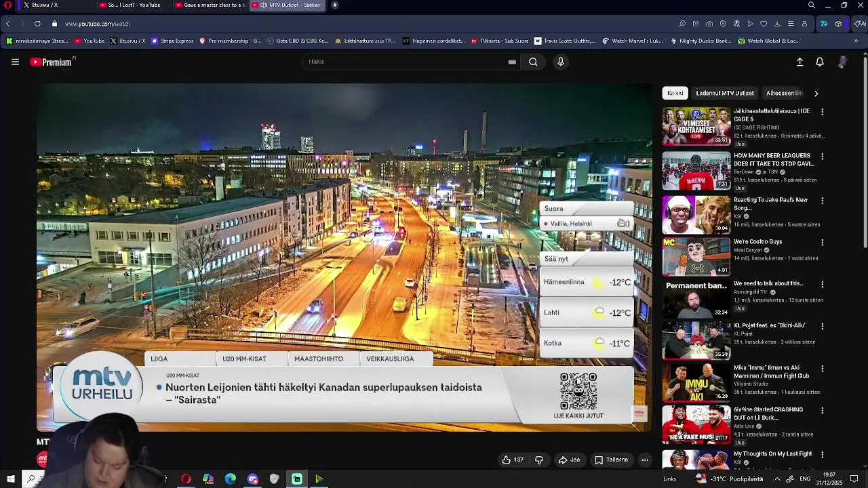Open the weather widget showing -31°C

point(730,479)
